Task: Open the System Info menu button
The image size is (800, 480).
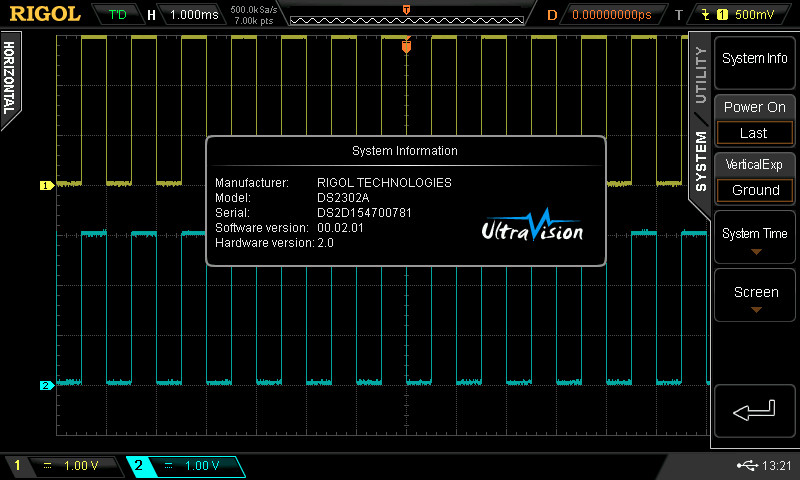Action: pos(755,63)
